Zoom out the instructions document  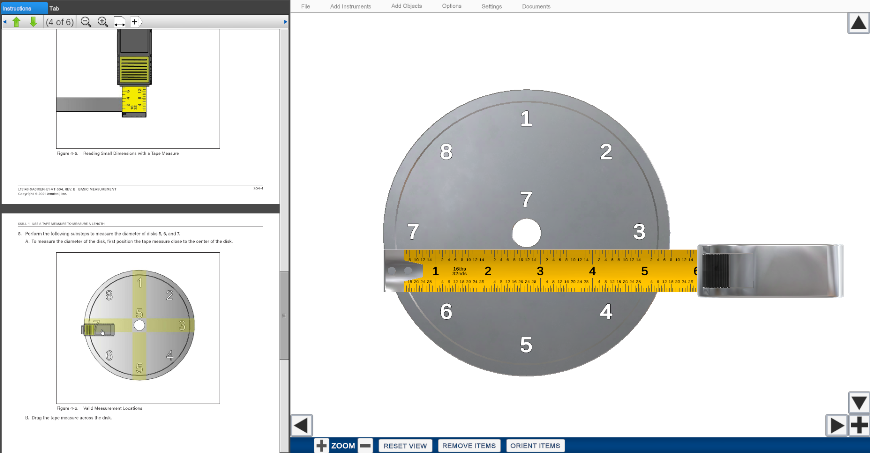[x=86, y=22]
